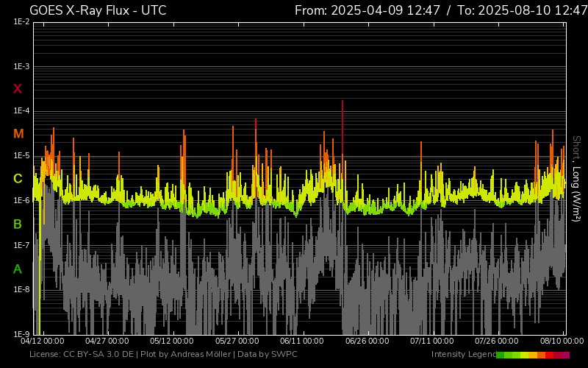Click the green end of intensity legend bar
The height and width of the screenshot is (368, 588).
(501, 355)
